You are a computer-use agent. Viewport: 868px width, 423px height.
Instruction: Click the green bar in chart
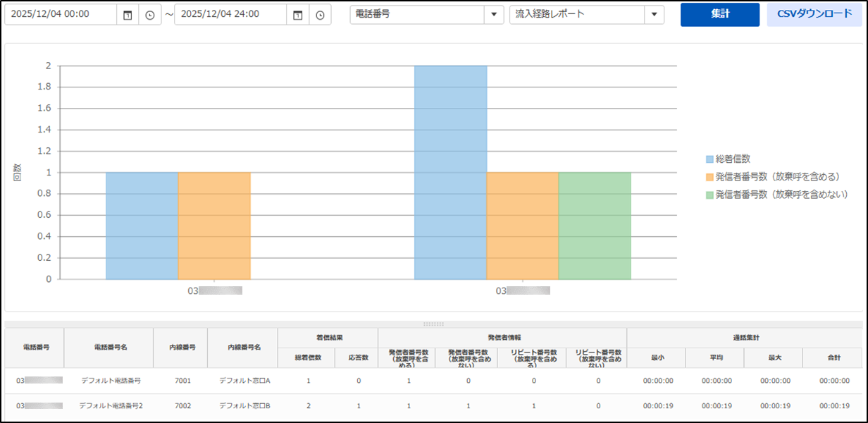point(594,226)
